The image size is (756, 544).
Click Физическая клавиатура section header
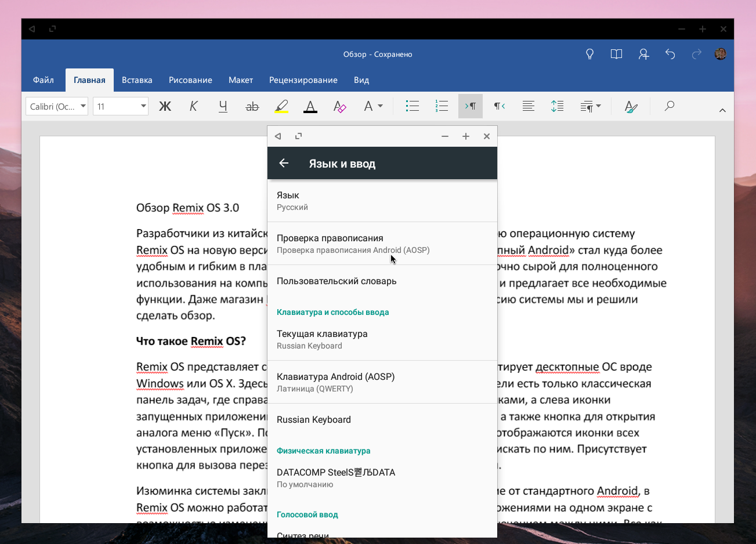[323, 451]
